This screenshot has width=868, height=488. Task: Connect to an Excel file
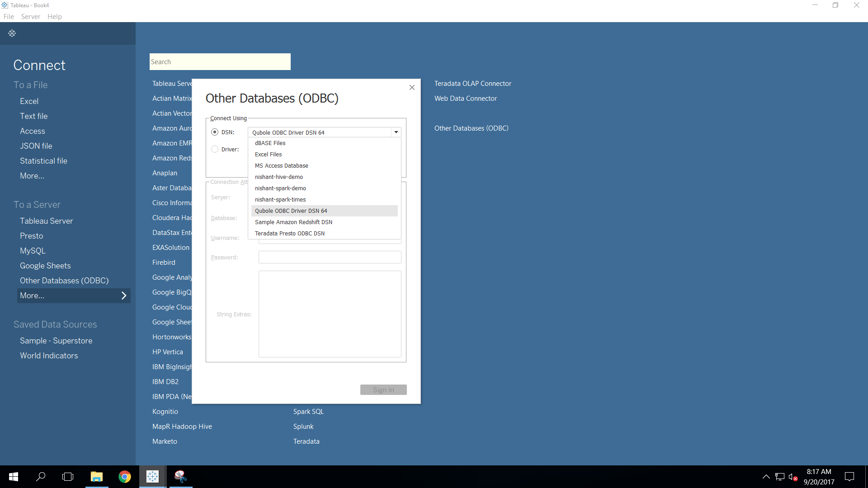pos(29,101)
